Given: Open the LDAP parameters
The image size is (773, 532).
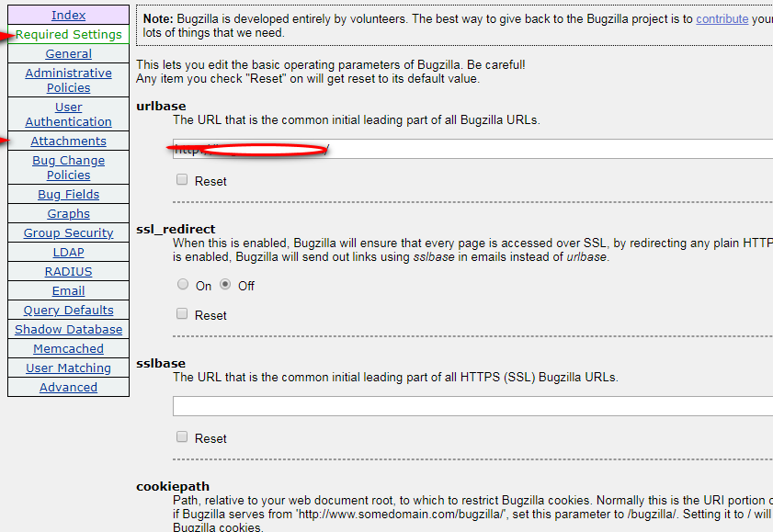Looking at the screenshot, I should (x=69, y=252).
